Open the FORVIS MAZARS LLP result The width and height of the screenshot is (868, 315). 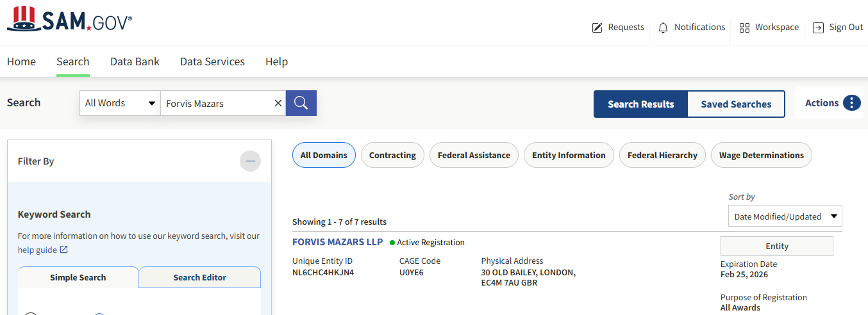(337, 242)
